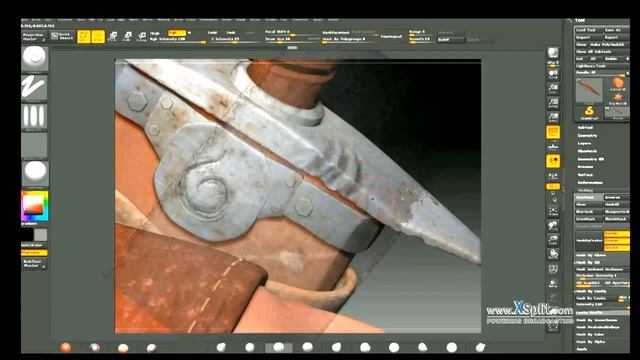Open the Preferences menu
The height and width of the screenshot is (360, 640).
tap(208, 20)
